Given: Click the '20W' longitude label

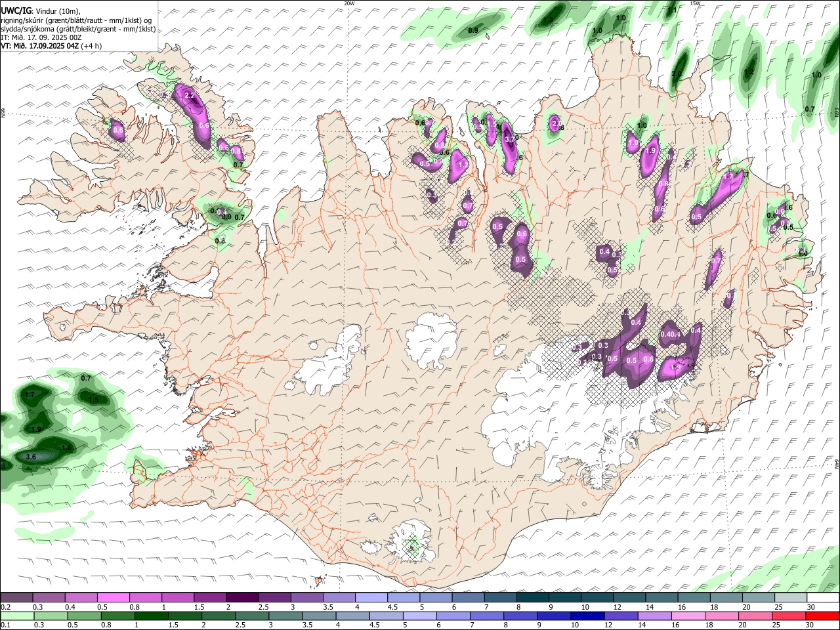Looking at the screenshot, I should [x=349, y=3].
